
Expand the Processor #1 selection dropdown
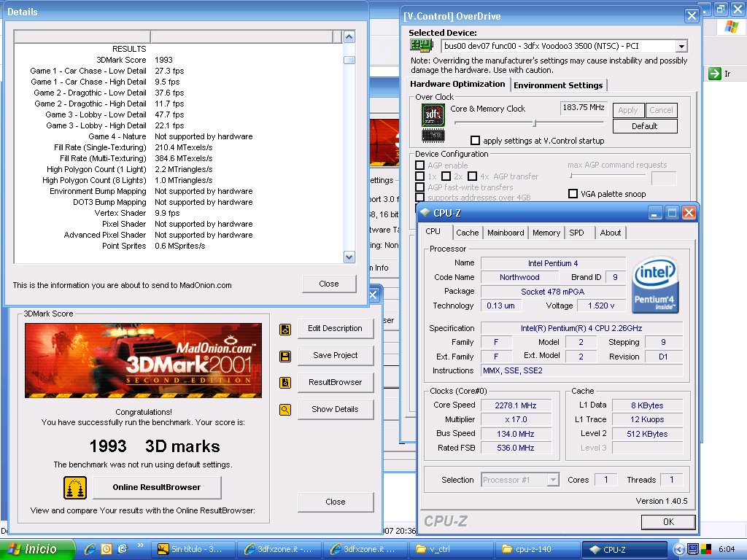[x=552, y=480]
